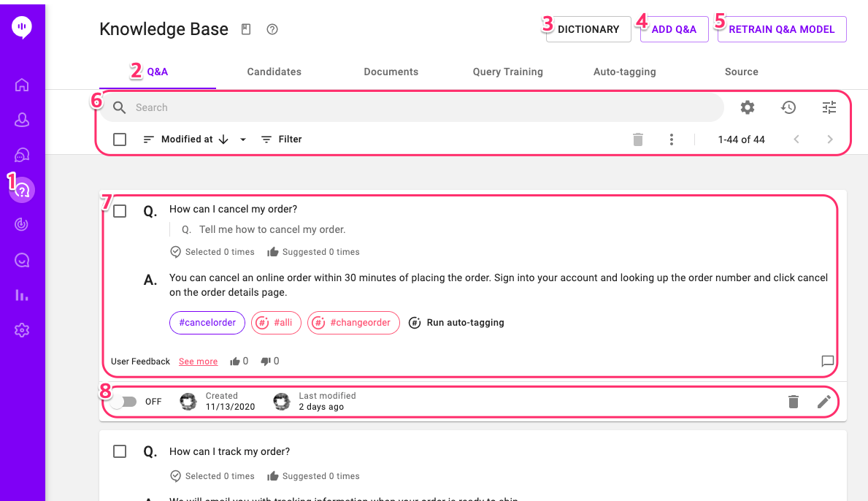
Task: Open the Analytics bar-chart icon in the sidebar
Action: point(22,295)
